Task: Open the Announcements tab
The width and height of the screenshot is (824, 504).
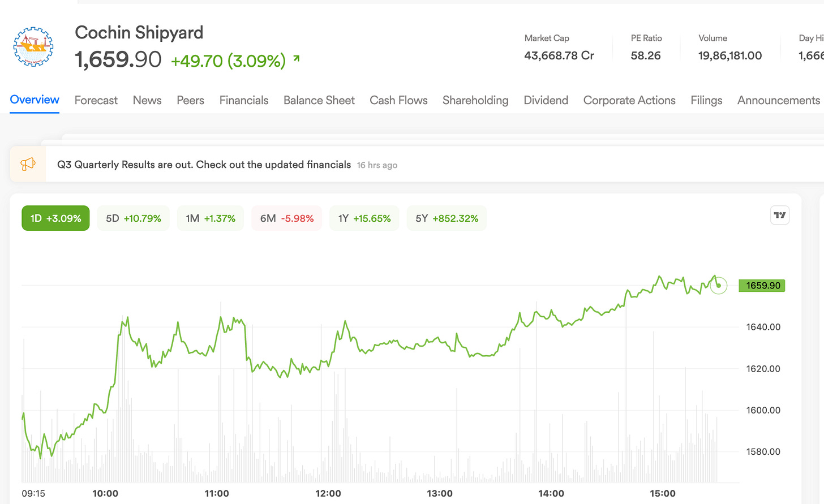Action: coord(779,100)
